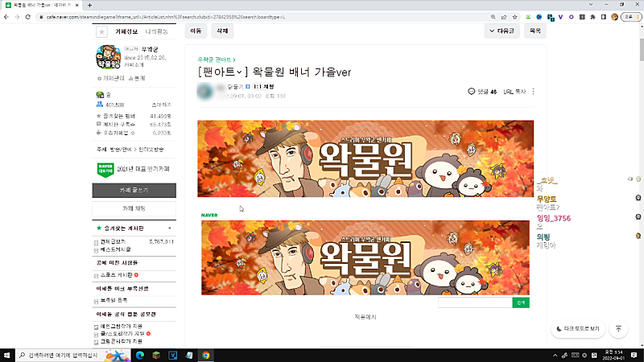Click the Chrome icon in taskbar
This screenshot has height=362, width=644.
(x=206, y=356)
